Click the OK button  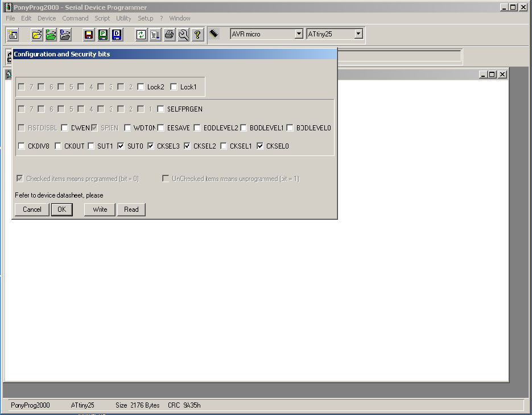point(62,209)
